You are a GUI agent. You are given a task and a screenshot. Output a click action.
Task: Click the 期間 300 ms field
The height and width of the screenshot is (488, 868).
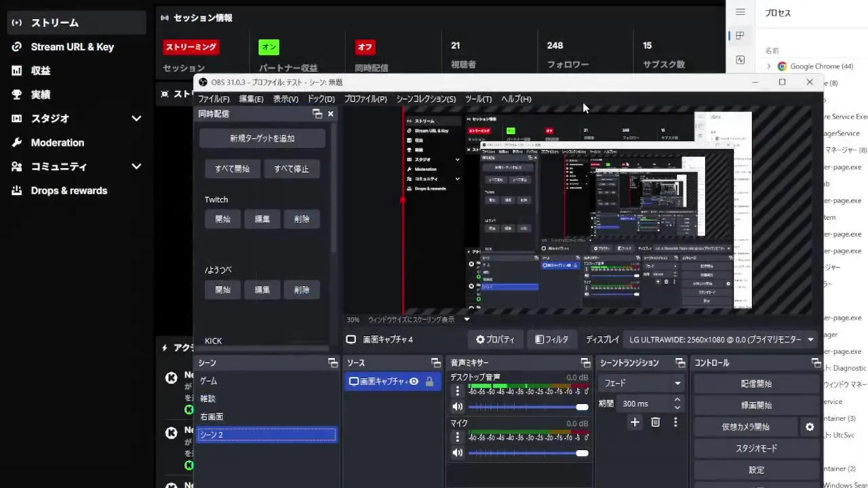click(643, 404)
